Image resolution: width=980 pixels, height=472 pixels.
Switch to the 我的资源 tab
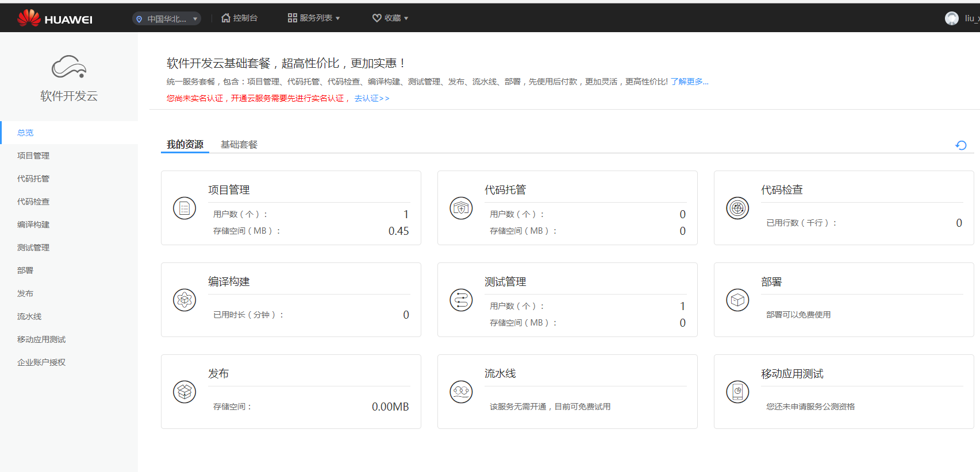pyautogui.click(x=185, y=144)
